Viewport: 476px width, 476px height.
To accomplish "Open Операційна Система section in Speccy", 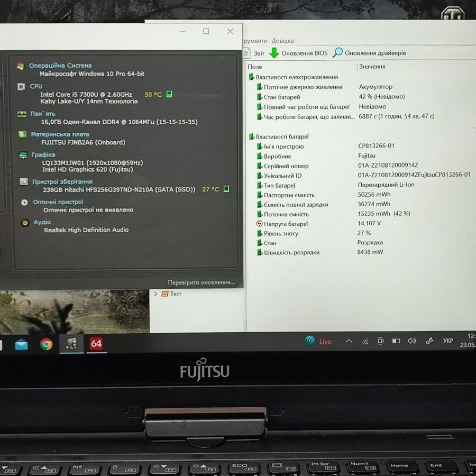I will coord(60,65).
